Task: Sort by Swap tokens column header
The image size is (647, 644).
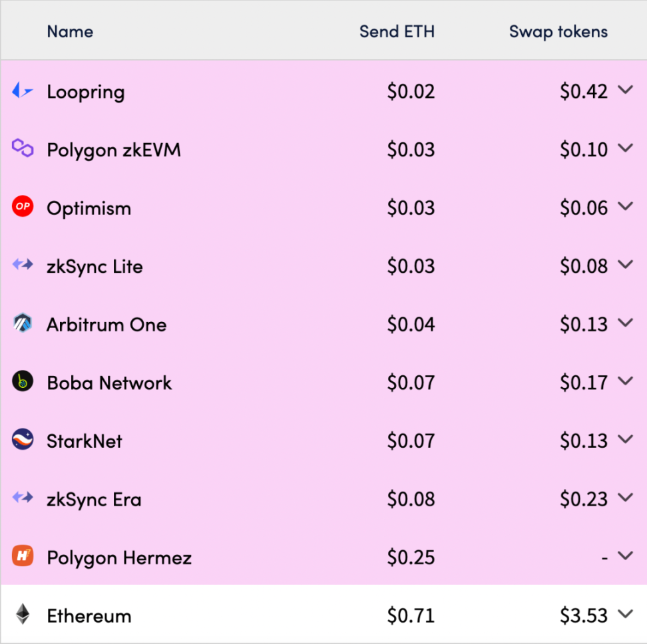Action: point(558,32)
